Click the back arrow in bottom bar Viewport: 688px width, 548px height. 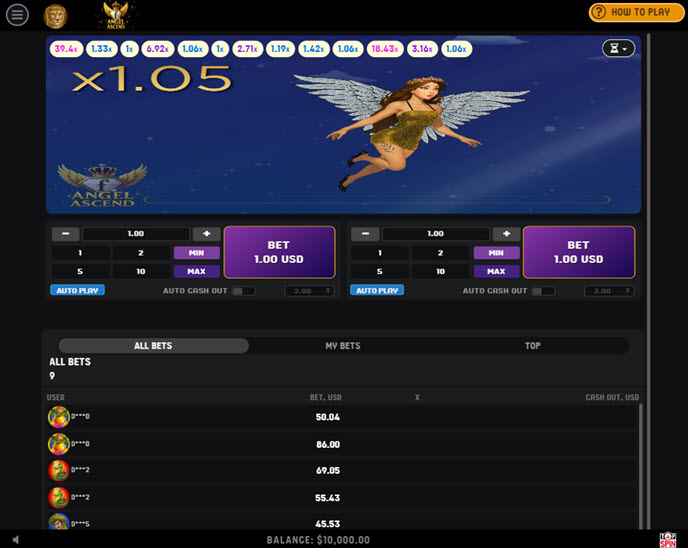click(x=15, y=540)
